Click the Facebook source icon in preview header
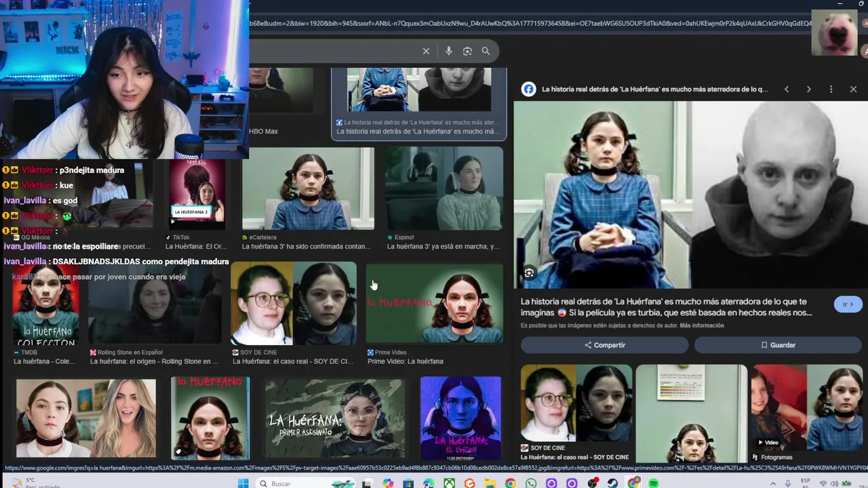 tap(528, 89)
